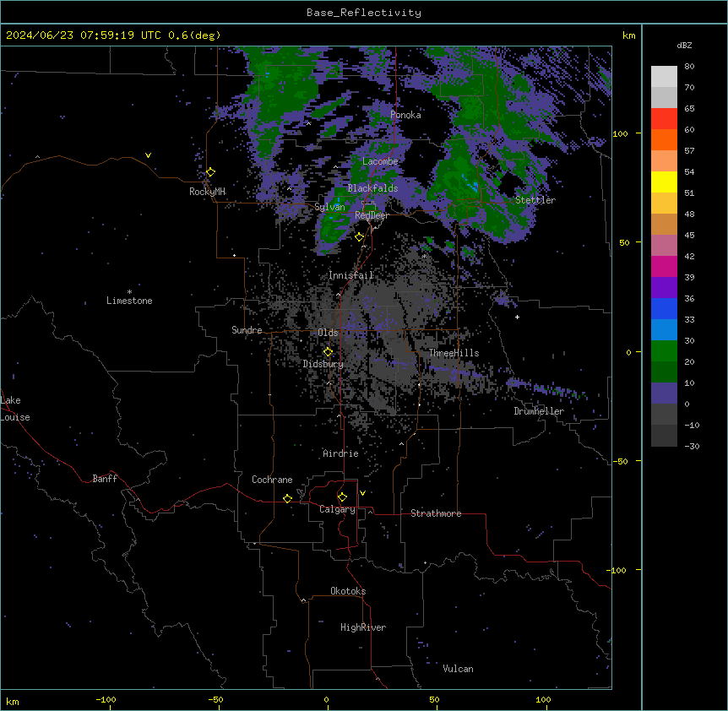The width and height of the screenshot is (728, 711).
Task: Click the -50 tick on right axis
Action: 620,461
